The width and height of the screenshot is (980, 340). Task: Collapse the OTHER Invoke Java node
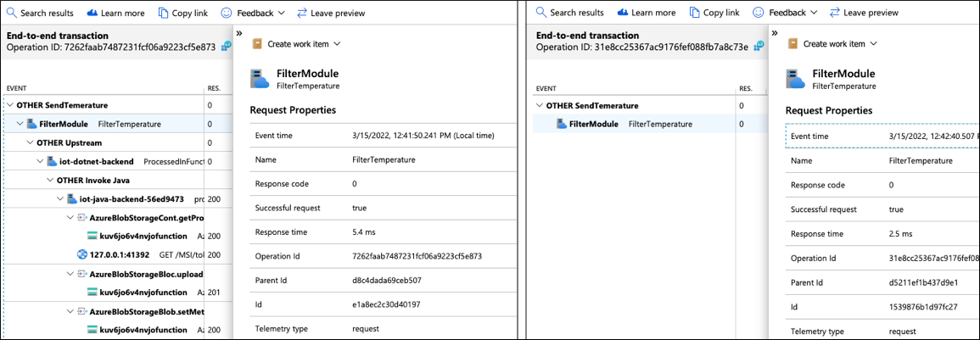coord(50,180)
